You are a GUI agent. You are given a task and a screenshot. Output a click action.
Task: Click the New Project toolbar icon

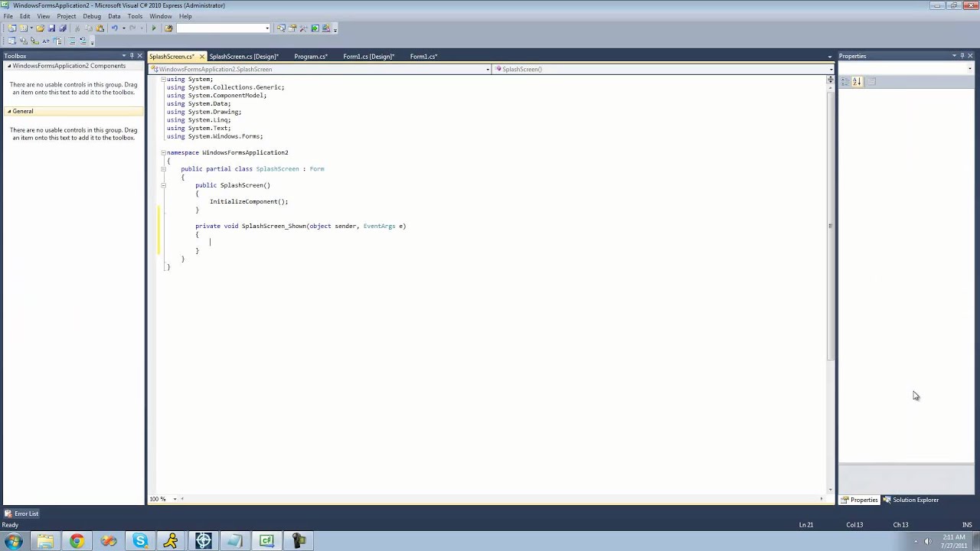(x=11, y=28)
